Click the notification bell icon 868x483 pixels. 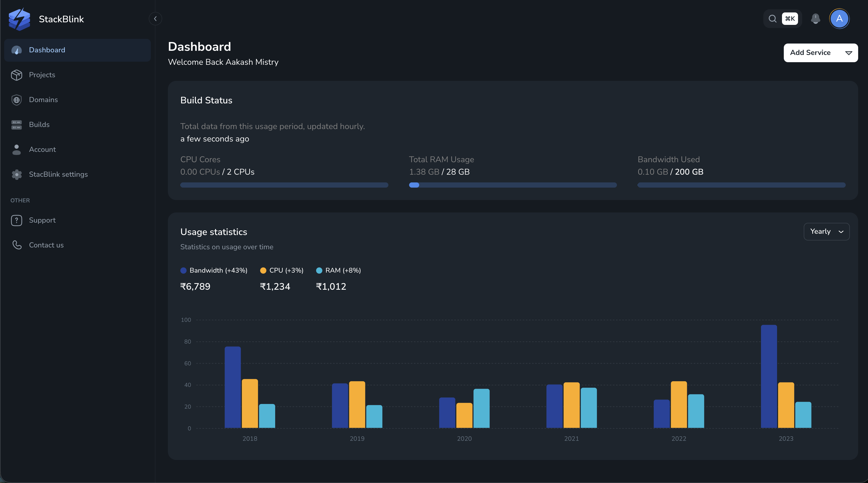coord(815,19)
